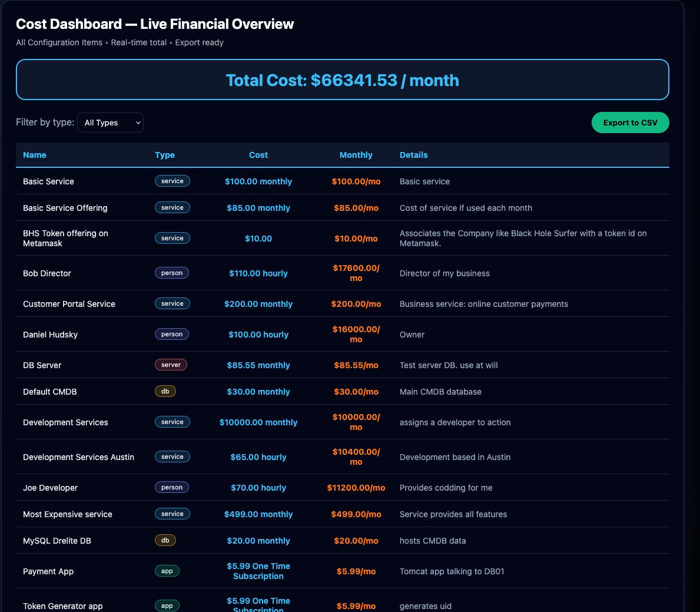
Task: Click the service badge for Basic Service
Action: point(172,181)
